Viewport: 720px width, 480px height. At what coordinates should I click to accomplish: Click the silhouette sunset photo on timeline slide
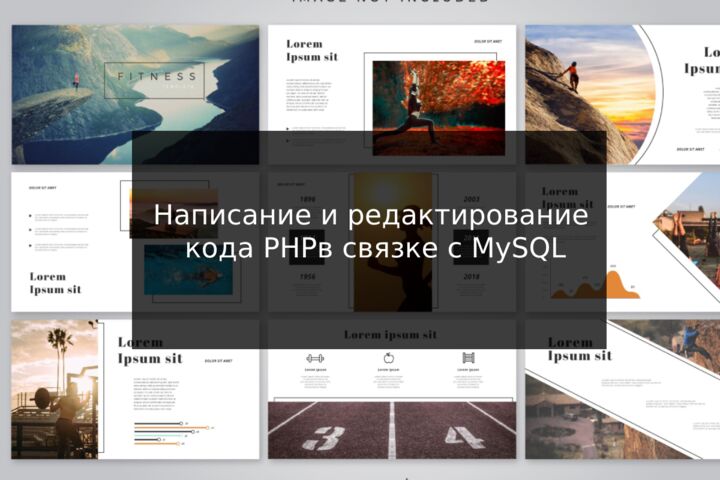click(393, 242)
